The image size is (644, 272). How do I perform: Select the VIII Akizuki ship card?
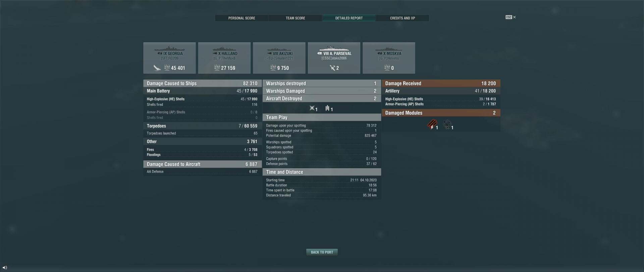[x=279, y=58]
